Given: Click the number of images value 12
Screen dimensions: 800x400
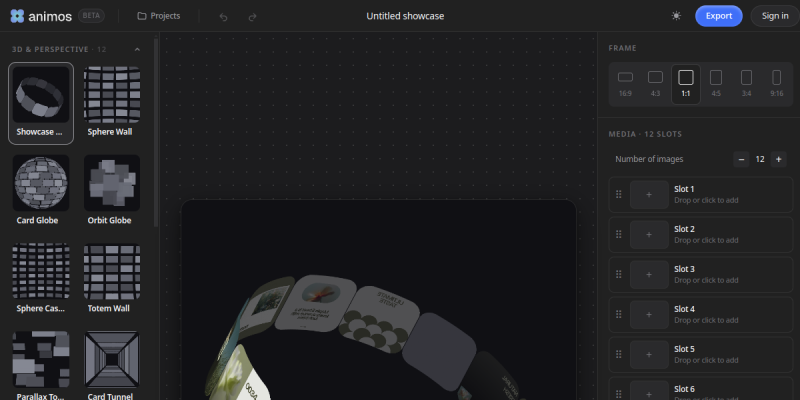Looking at the screenshot, I should 760,159.
